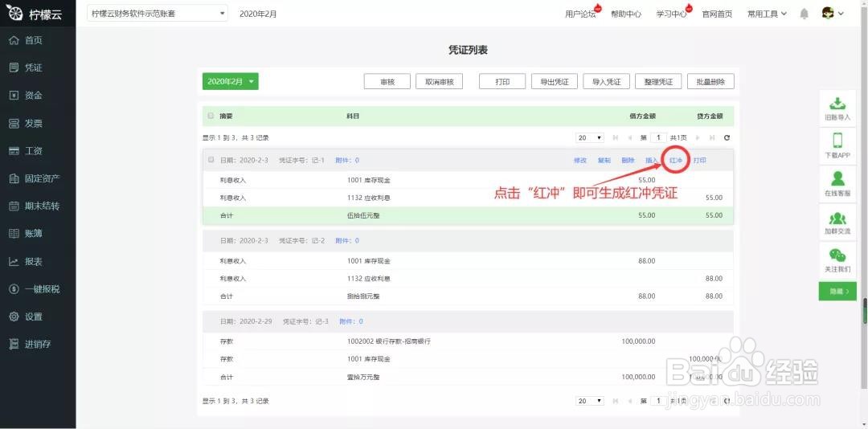Click 红冲 link on voucher 记-1
The height and width of the screenshot is (429, 868).
click(x=676, y=161)
